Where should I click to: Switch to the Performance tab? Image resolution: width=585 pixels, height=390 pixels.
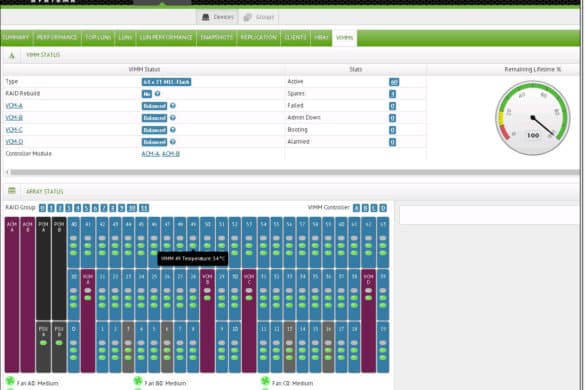point(57,38)
